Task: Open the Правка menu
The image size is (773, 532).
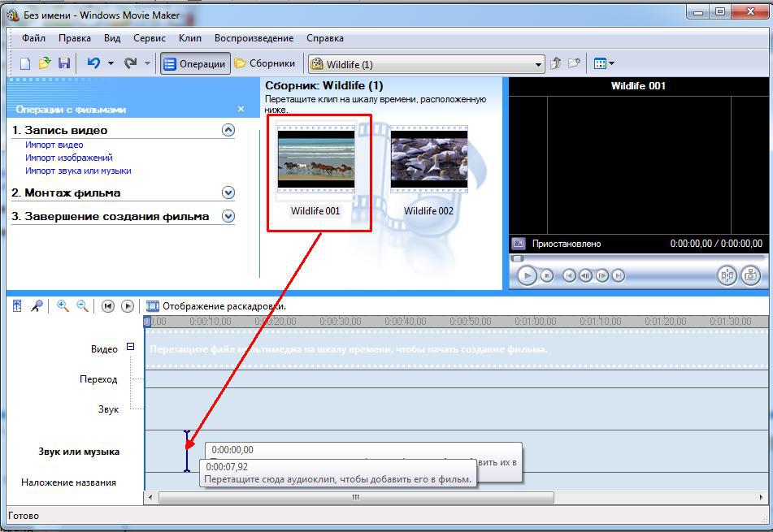Action: (x=75, y=38)
